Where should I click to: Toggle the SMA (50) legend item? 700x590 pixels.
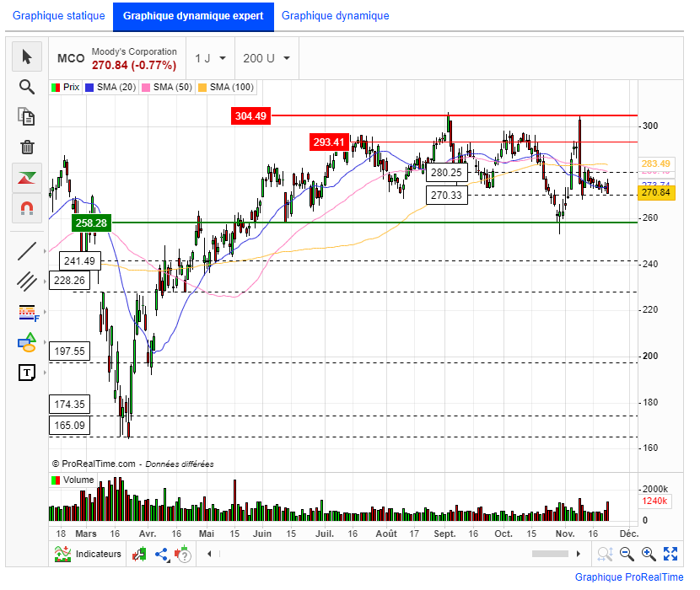pos(166,87)
